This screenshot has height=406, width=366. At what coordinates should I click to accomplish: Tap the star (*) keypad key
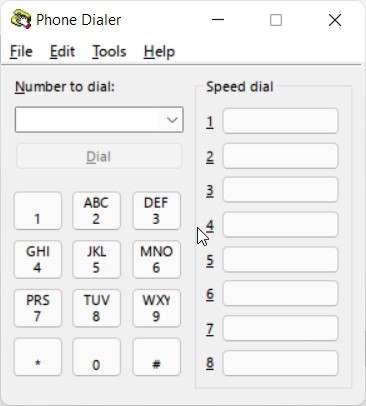click(x=38, y=357)
